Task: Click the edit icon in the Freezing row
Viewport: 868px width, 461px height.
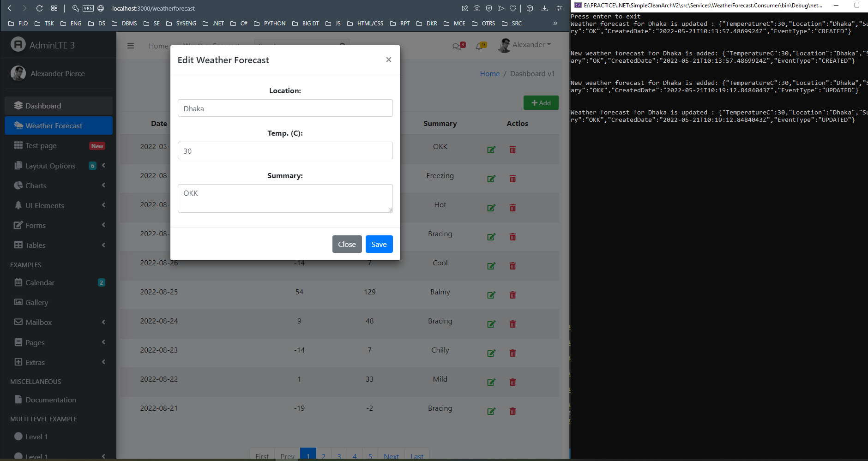Action: click(x=491, y=179)
